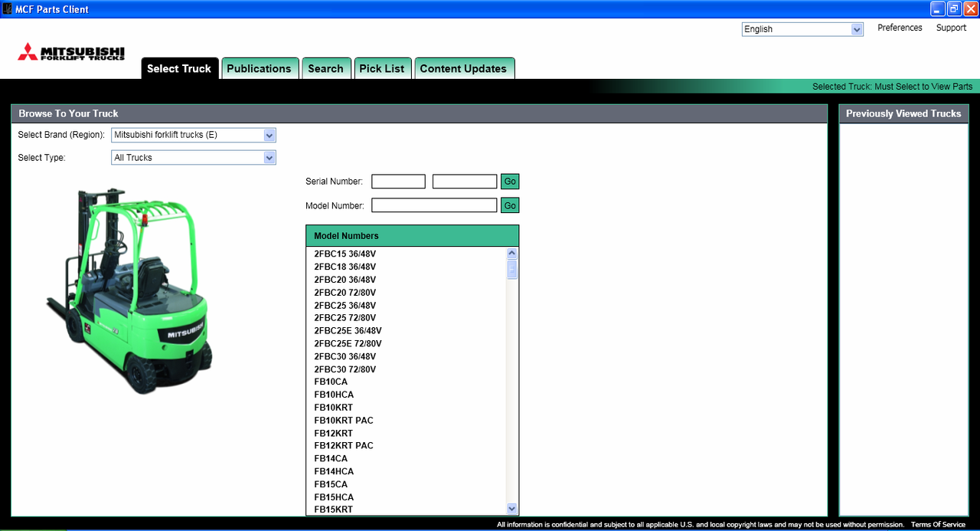
Task: Click the Browse To Your Truck header
Action: (419, 113)
